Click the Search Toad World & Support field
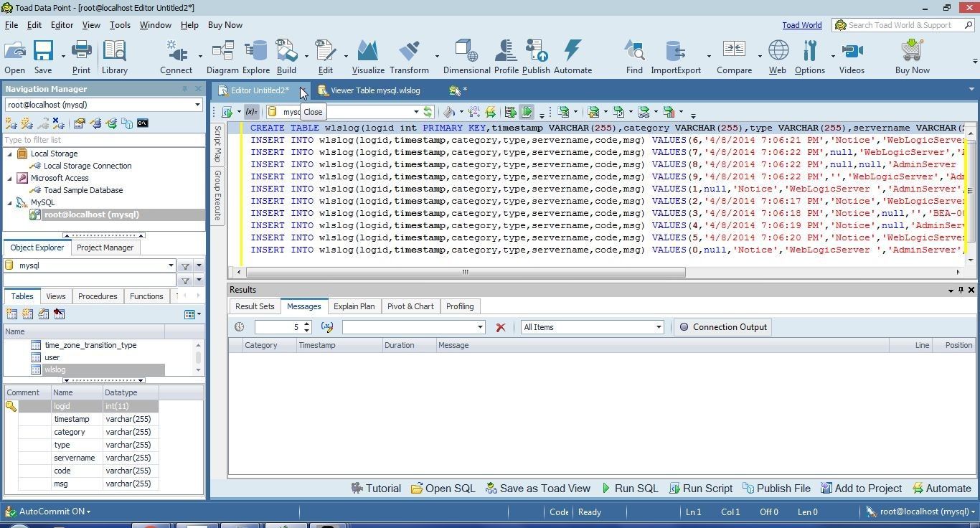 coord(904,25)
